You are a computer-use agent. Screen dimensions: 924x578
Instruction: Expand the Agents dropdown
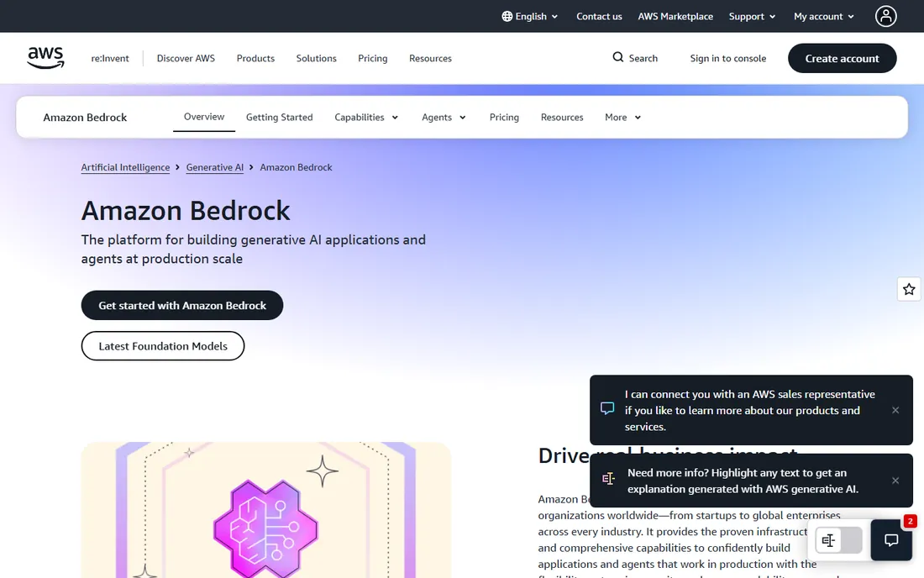point(444,118)
